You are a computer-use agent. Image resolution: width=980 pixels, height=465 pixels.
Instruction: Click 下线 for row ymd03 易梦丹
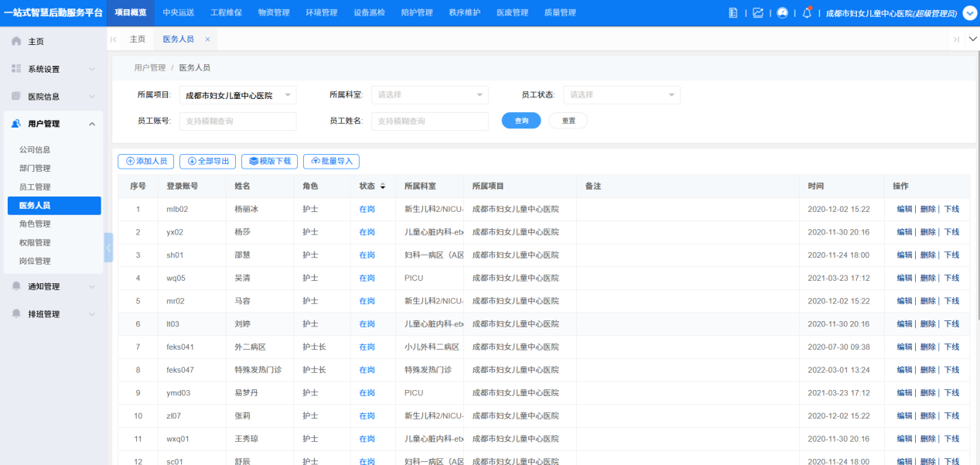[951, 393]
